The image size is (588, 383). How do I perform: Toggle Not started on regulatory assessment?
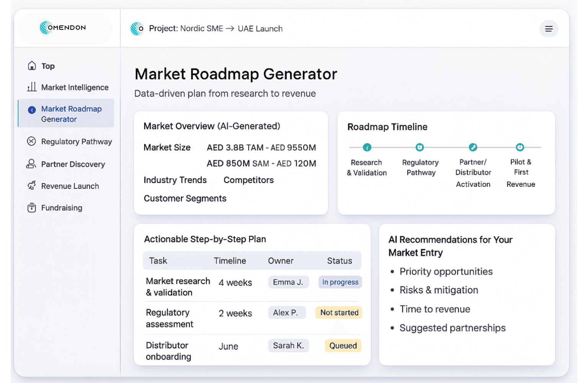pos(339,313)
